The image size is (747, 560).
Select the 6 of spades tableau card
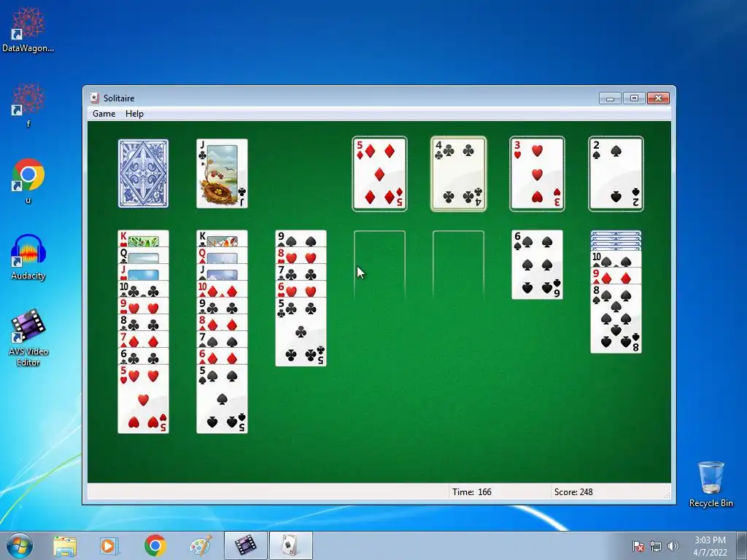coord(537,265)
